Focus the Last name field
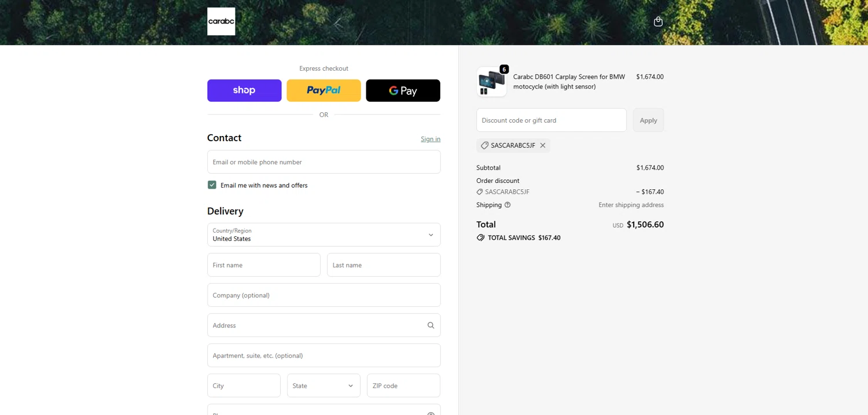Screen dimensions: 868x415 pyautogui.click(x=384, y=265)
